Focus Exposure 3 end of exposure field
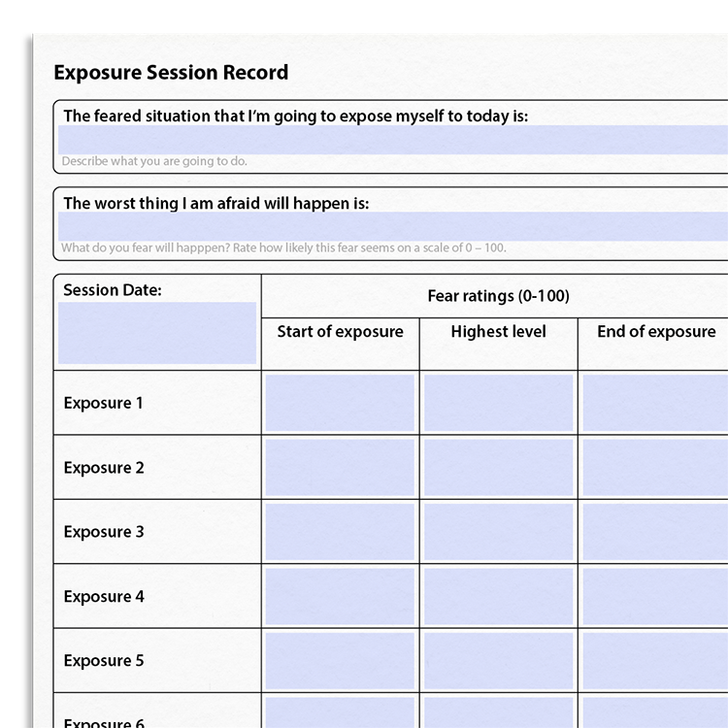Viewport: 728px width, 728px height. click(x=655, y=532)
